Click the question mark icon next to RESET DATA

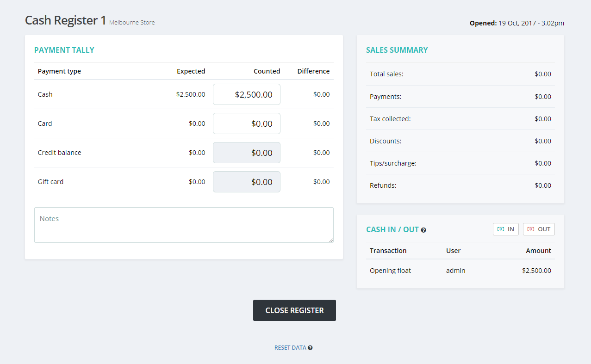click(310, 347)
